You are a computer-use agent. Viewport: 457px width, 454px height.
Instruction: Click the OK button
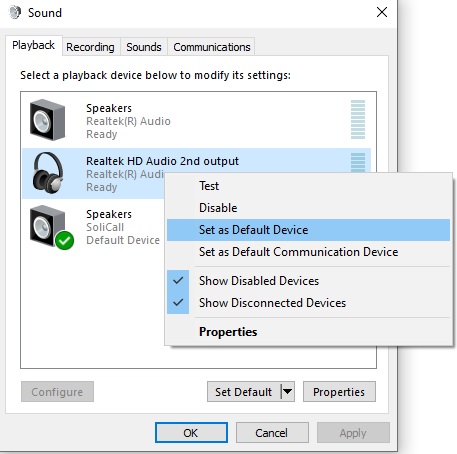[191, 433]
